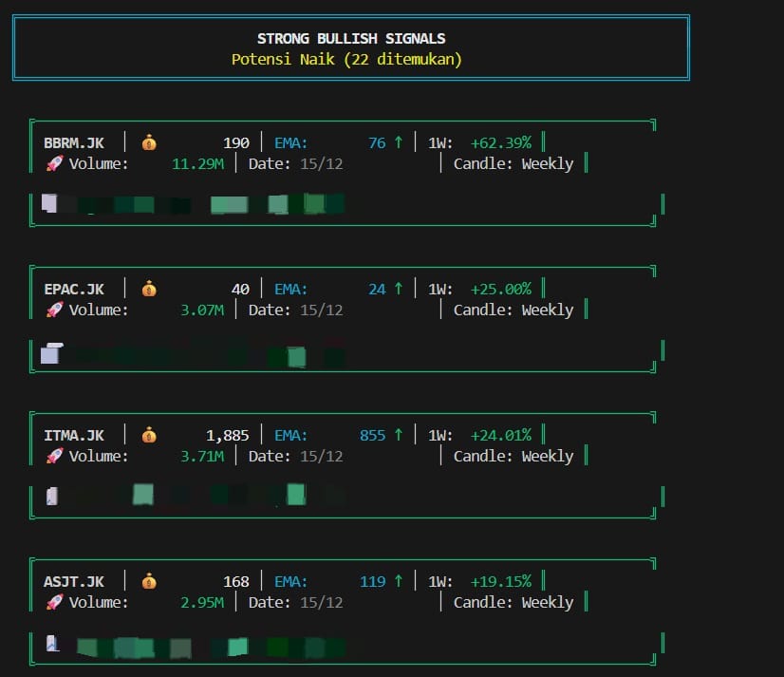This screenshot has width=784, height=677.
Task: Click the price 168 for ASJT.JK
Action: tap(236, 581)
